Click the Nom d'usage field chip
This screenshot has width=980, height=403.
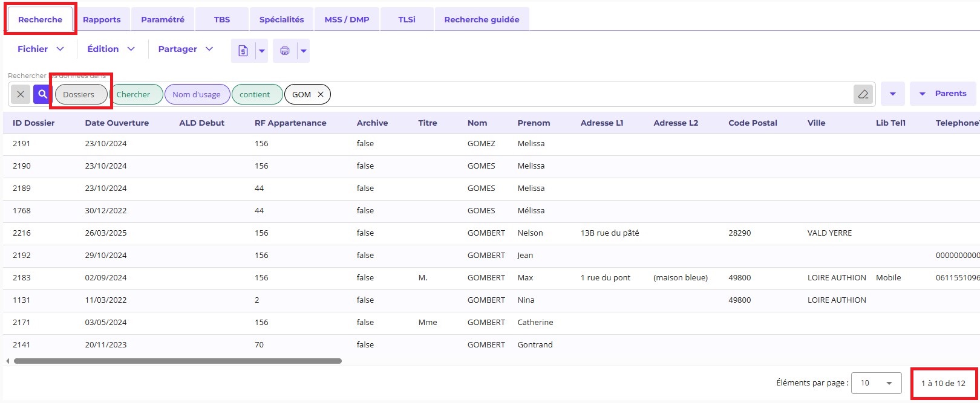click(197, 94)
